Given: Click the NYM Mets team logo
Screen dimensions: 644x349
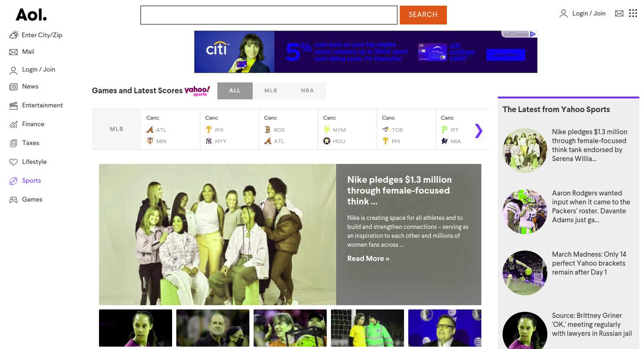Looking at the screenshot, I should tap(327, 130).
